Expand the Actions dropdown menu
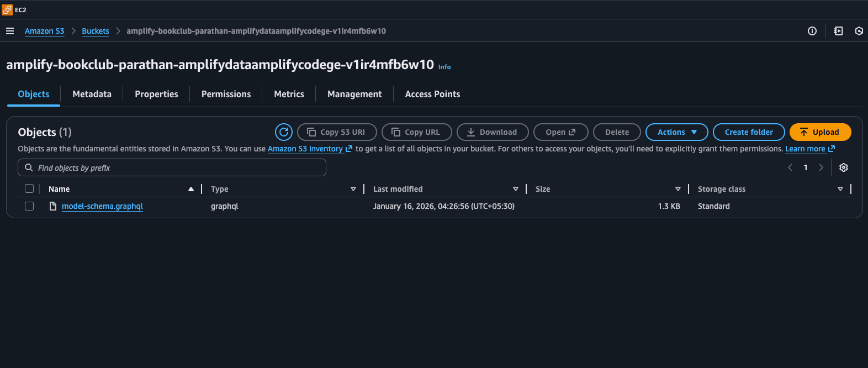This screenshot has width=868, height=368. [676, 132]
